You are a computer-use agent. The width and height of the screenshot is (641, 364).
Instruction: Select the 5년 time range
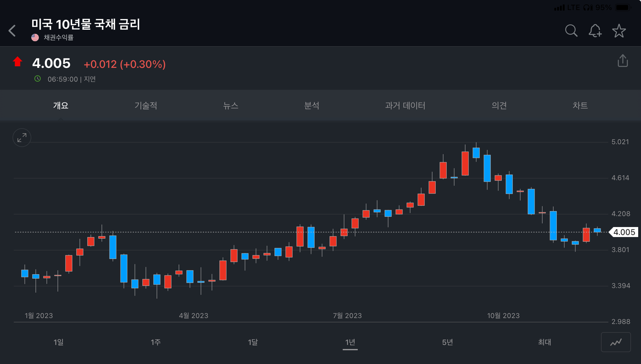tap(447, 342)
